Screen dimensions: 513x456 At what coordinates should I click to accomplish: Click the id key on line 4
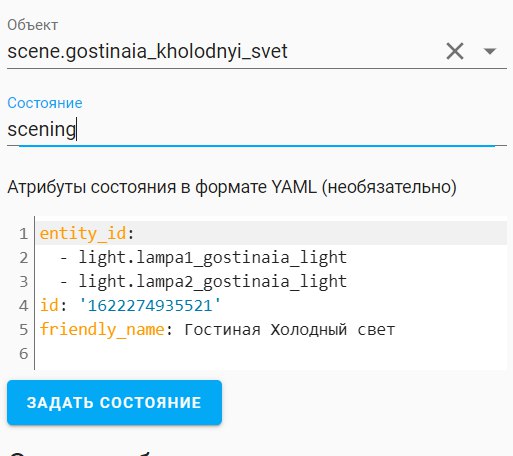tap(49, 306)
